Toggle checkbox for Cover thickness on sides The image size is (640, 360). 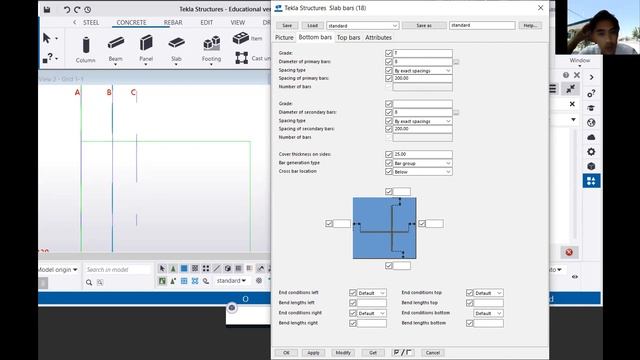point(389,154)
